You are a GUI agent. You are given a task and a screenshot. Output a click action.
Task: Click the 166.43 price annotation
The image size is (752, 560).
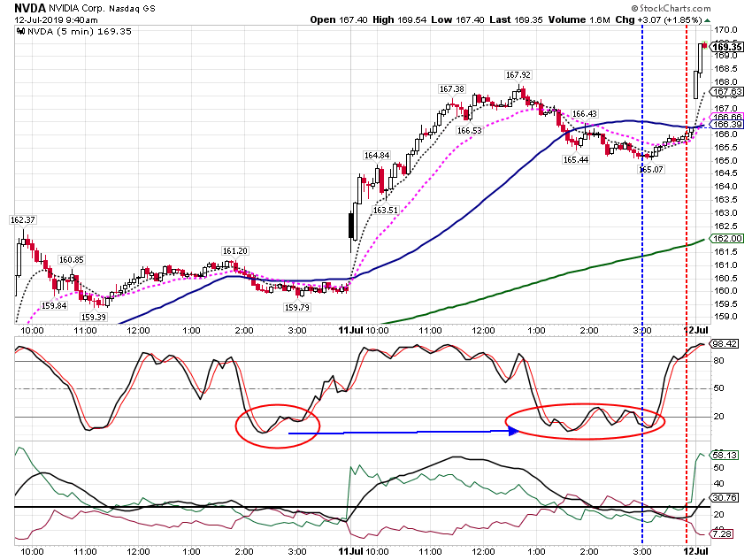(x=585, y=114)
